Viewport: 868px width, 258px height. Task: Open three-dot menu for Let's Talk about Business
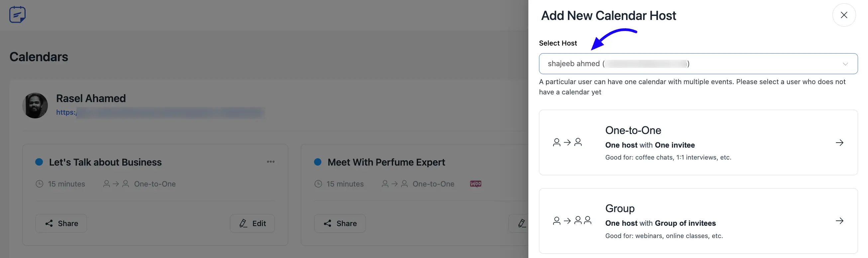click(x=271, y=162)
